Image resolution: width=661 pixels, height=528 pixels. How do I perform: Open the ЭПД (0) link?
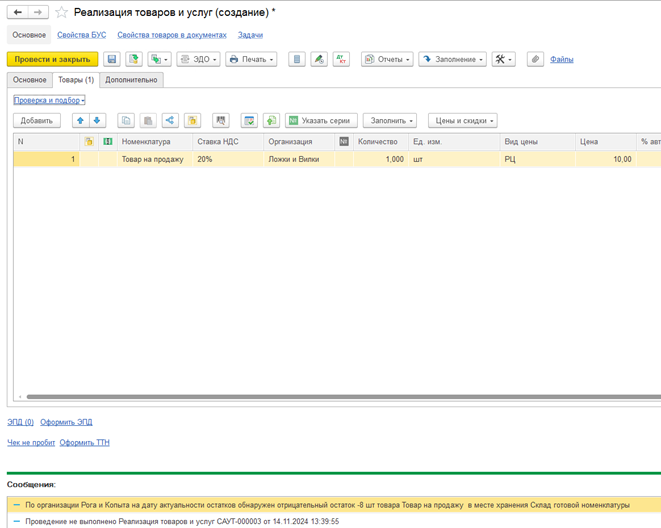21,422
